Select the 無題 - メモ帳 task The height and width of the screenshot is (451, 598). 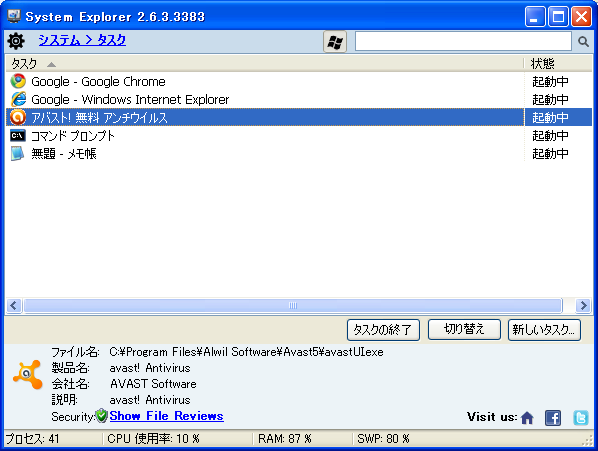click(265, 153)
